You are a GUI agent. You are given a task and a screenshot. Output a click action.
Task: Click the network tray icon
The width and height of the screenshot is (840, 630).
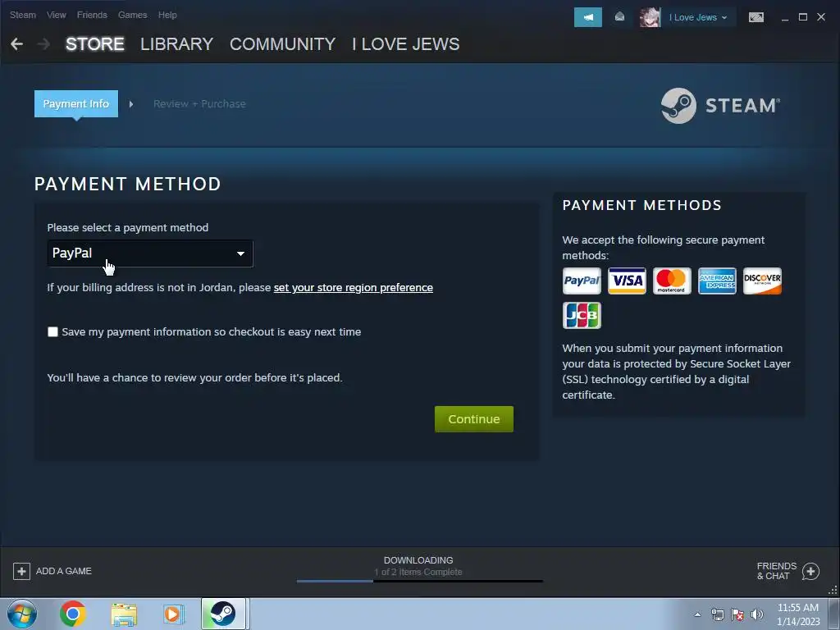(x=717, y=614)
